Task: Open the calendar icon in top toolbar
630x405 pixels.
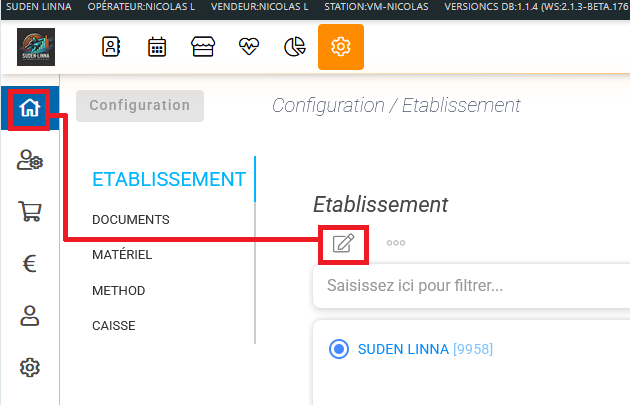Action: click(x=157, y=47)
